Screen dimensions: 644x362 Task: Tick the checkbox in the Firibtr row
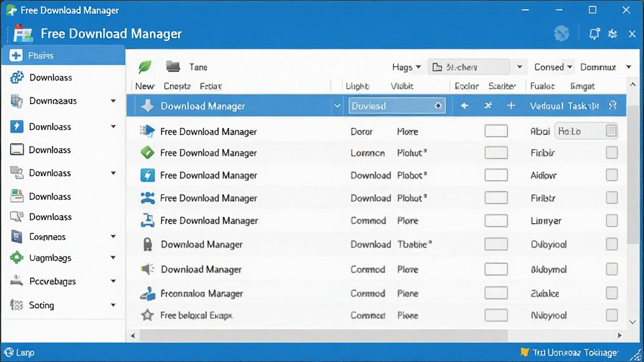click(x=611, y=198)
